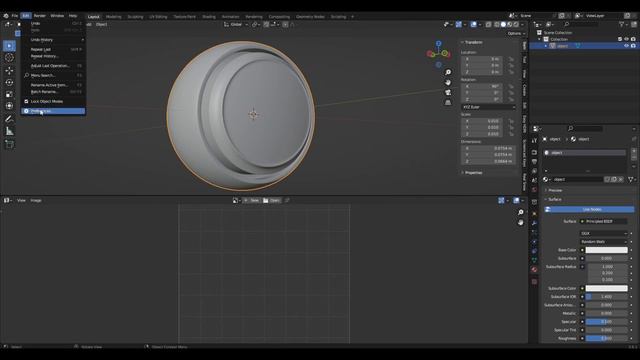This screenshot has width=640, height=360.
Task: Hide object row with eye icon
Action: click(x=626, y=46)
